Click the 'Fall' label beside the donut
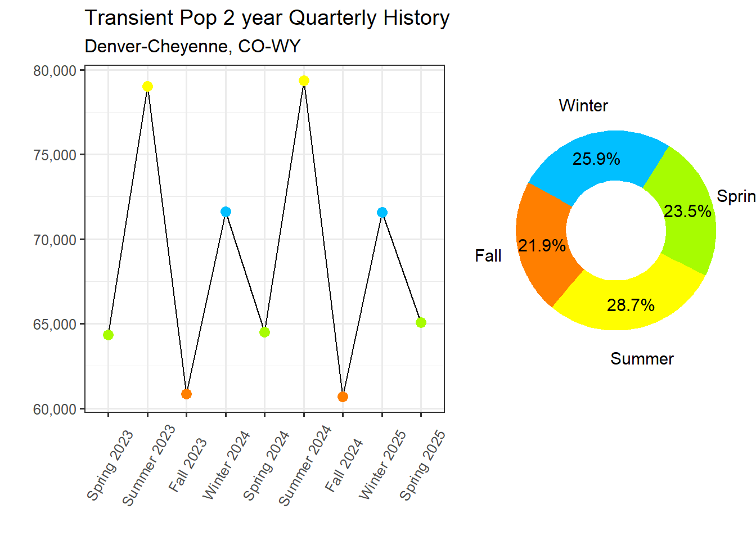756x540 pixels. click(488, 256)
